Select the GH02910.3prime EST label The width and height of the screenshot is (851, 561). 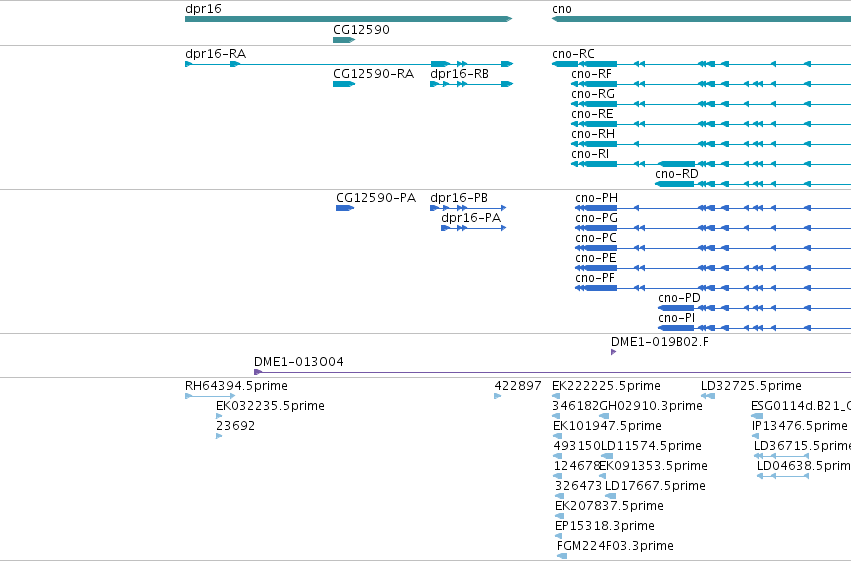pyautogui.click(x=651, y=406)
